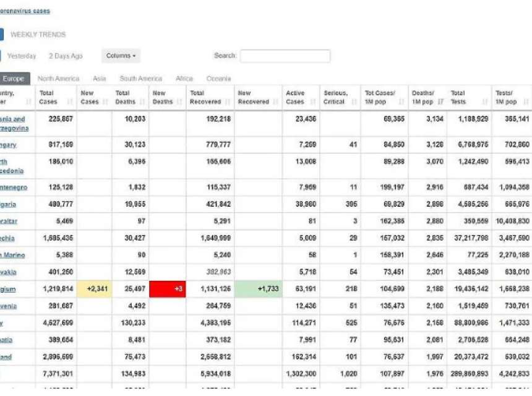Viewport: 532px width, 396px height.
Task: Sort table by Total Deaths column
Action: tap(142, 102)
